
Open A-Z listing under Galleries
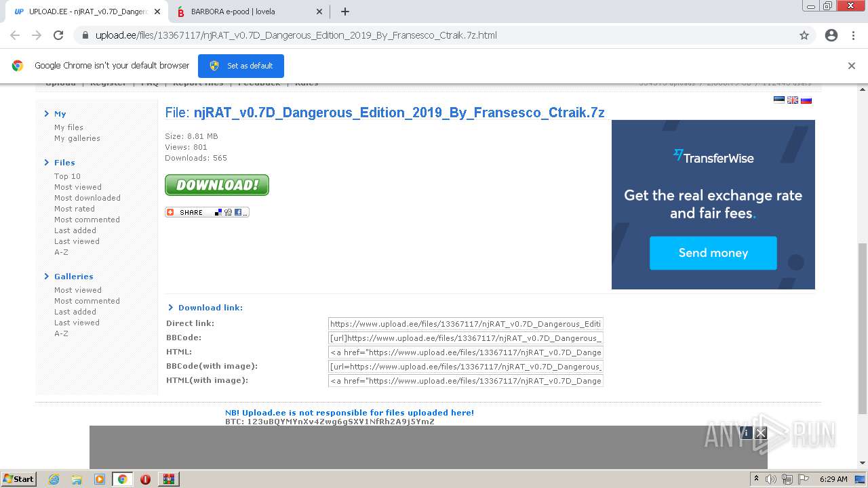point(61,333)
